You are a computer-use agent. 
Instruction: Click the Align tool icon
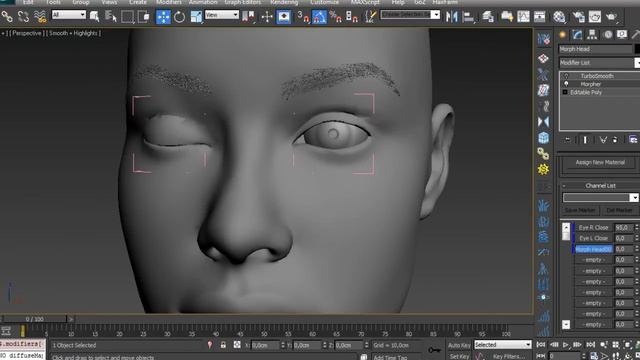tap(468, 17)
